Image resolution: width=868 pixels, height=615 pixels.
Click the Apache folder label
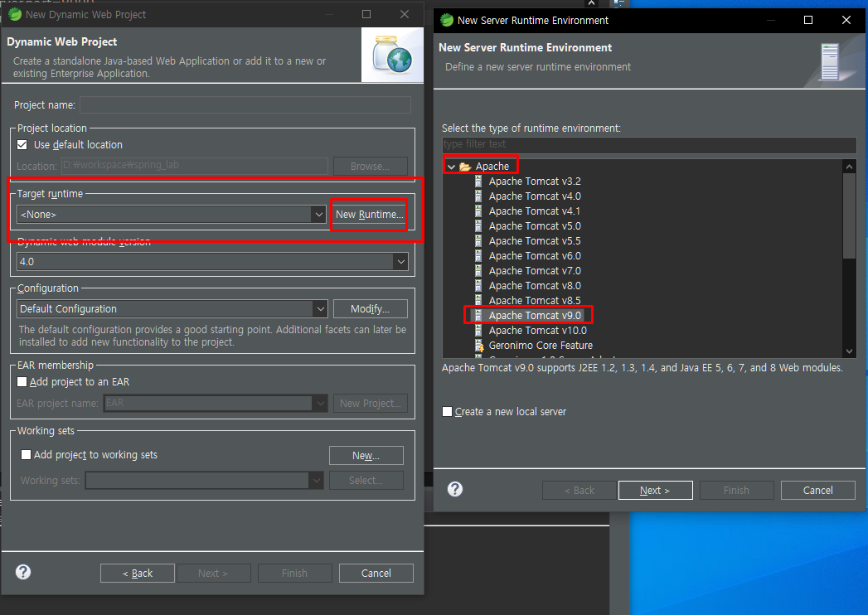point(492,167)
